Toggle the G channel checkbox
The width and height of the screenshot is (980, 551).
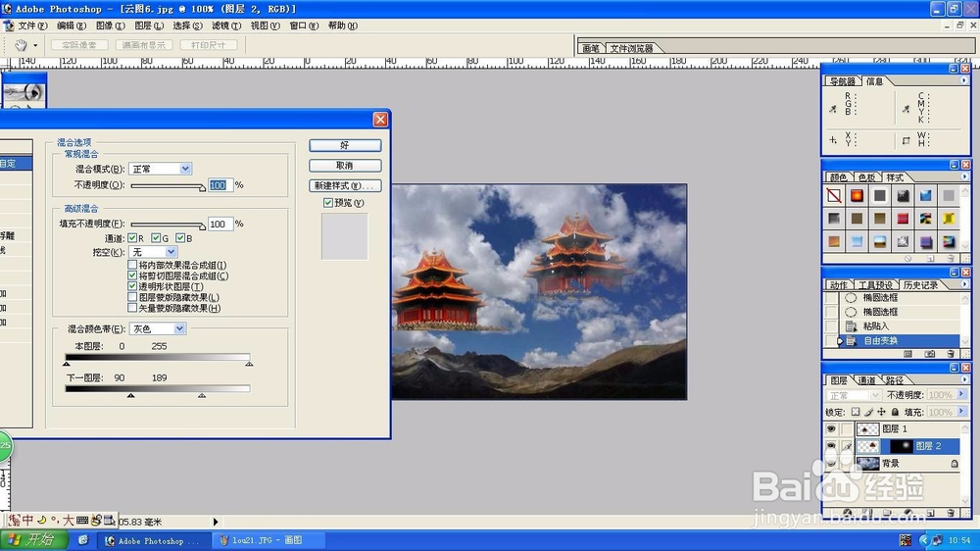click(156, 238)
